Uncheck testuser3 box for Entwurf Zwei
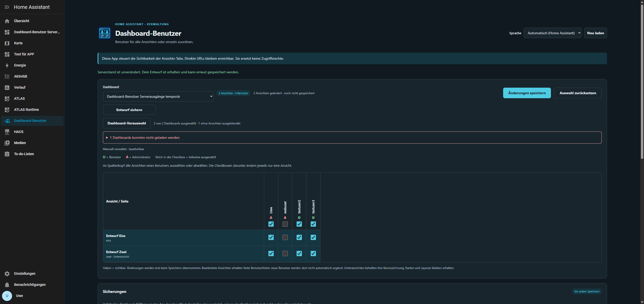Screen dimensions: 644x304 click(x=313, y=253)
